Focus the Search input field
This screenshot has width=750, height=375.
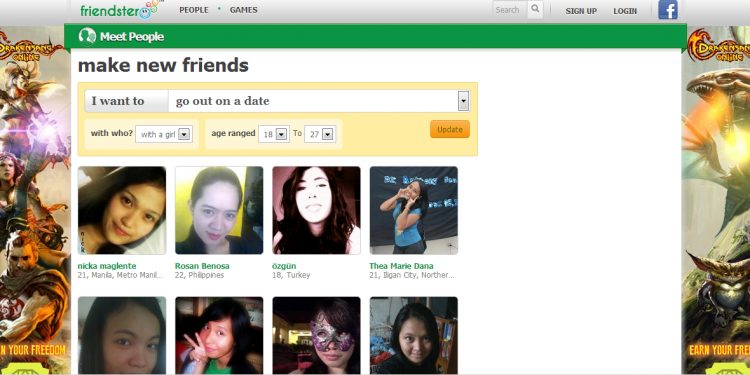click(510, 10)
